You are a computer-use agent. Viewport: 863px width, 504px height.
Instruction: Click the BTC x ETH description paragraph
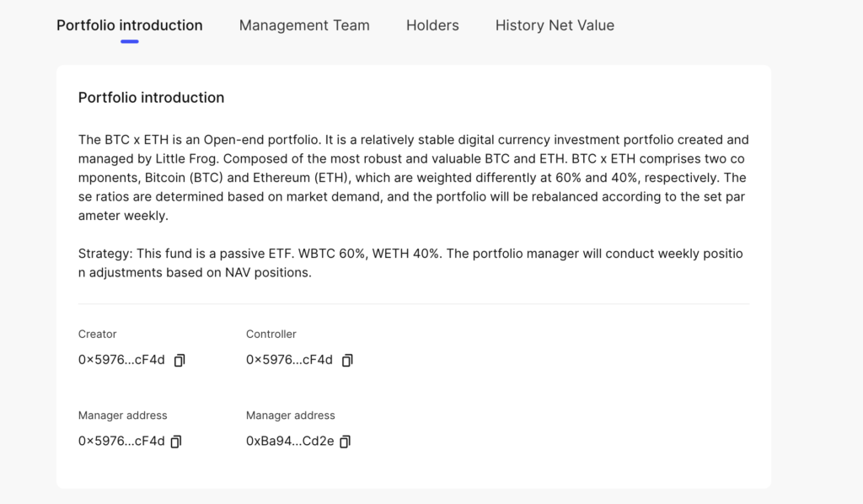click(x=413, y=178)
